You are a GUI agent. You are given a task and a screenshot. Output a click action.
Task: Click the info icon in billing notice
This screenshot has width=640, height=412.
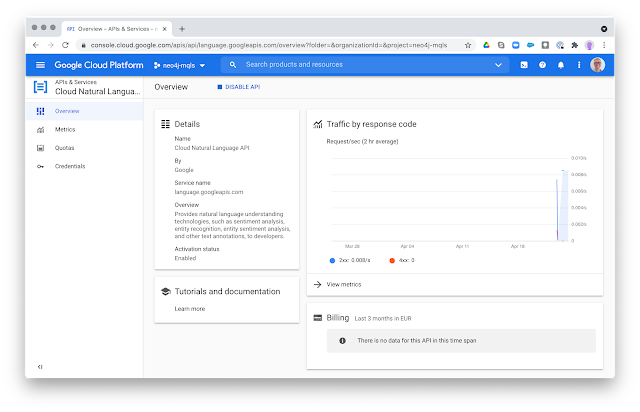point(342,341)
